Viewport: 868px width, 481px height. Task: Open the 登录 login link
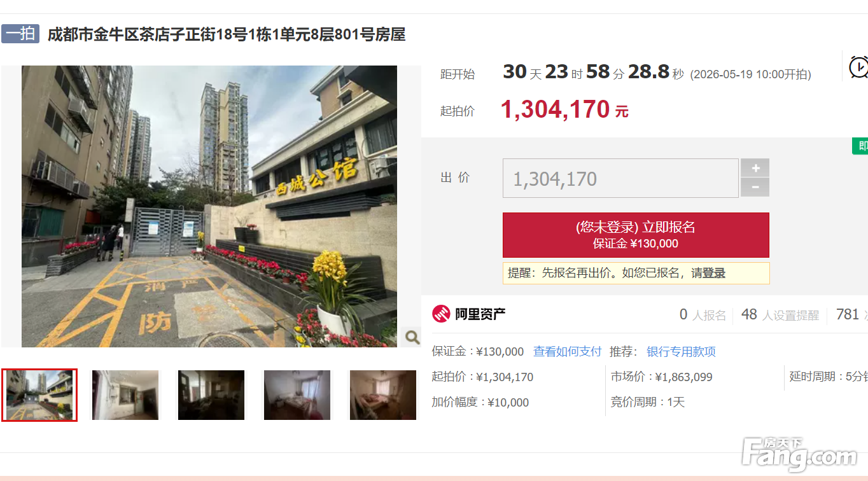tap(714, 273)
